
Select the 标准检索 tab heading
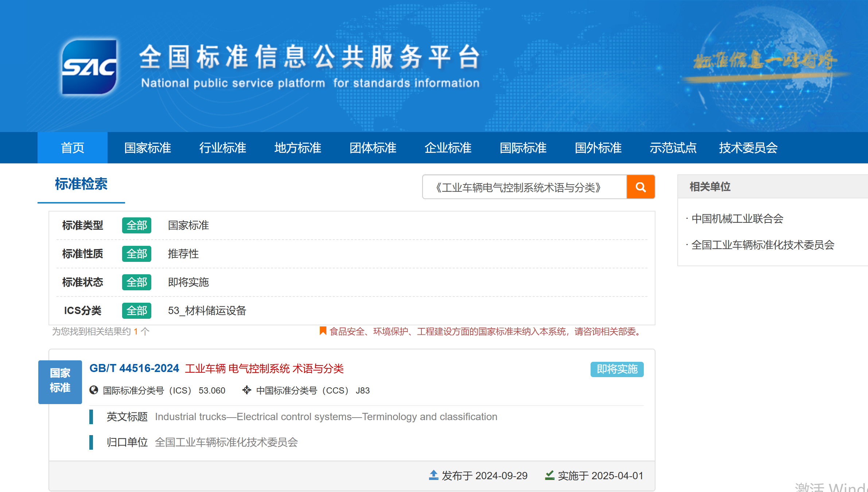(81, 184)
